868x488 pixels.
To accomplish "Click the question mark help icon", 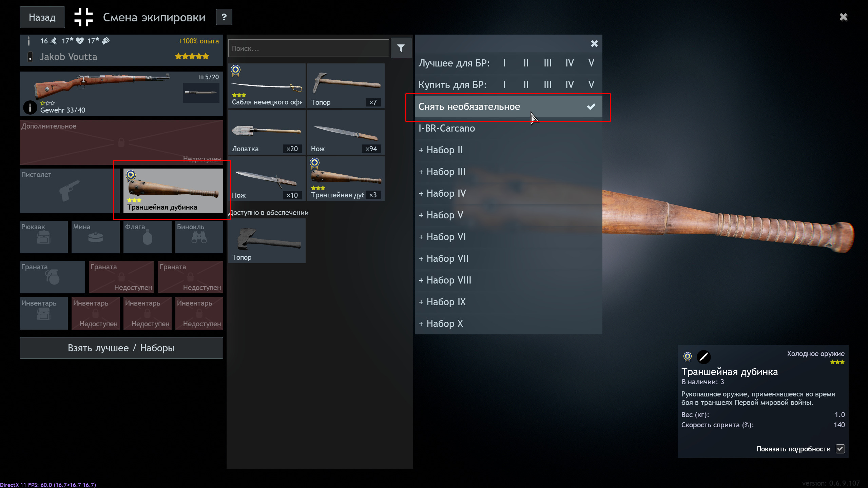I will coord(224,17).
